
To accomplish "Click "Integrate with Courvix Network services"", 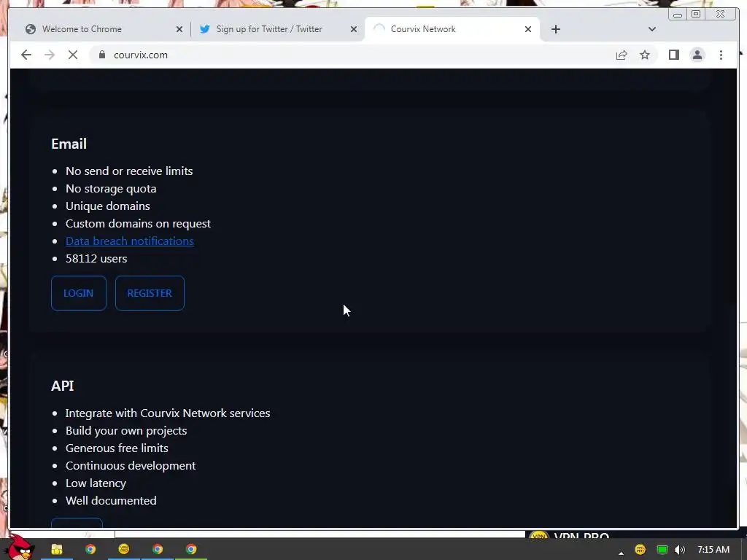I will click(168, 413).
